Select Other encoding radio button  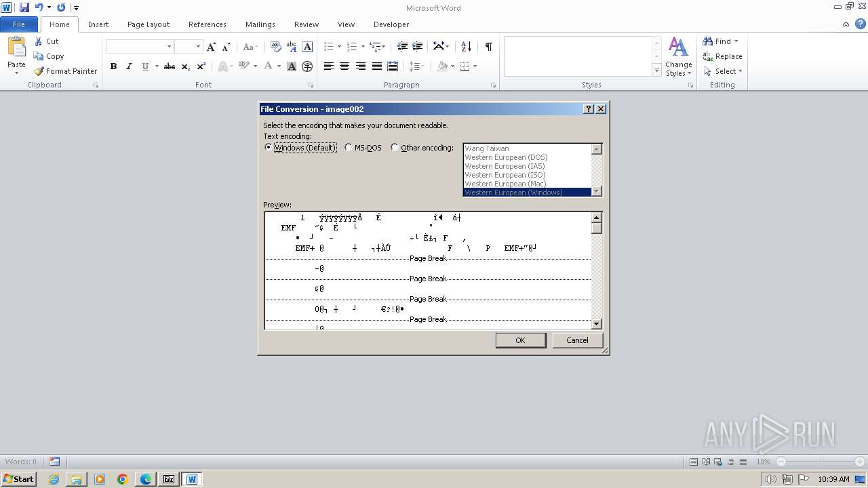pos(395,148)
